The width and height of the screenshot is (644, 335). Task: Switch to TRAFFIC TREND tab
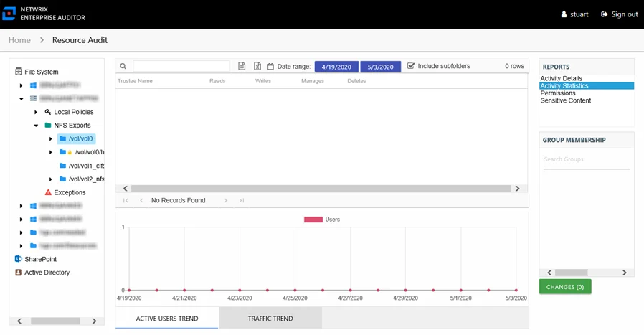tap(270, 319)
